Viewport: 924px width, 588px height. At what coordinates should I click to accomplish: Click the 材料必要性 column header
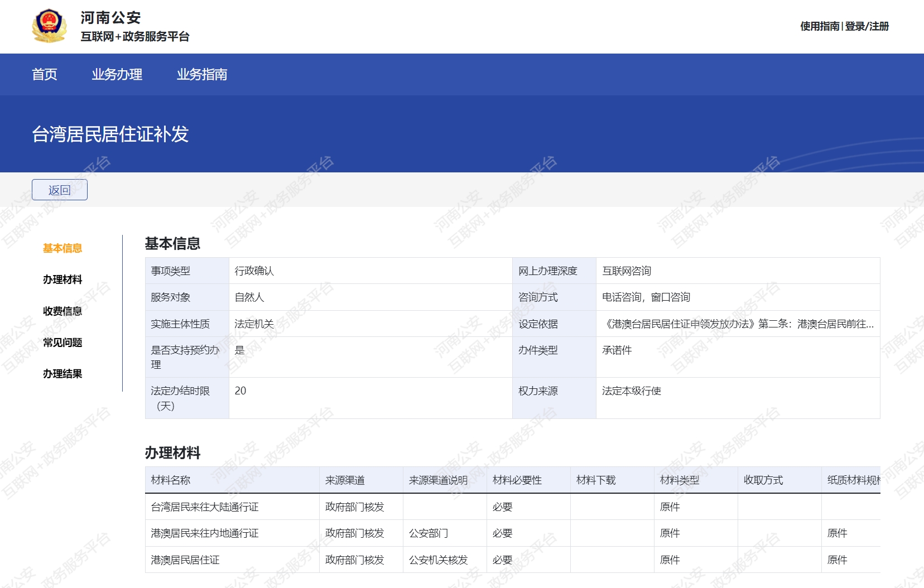pyautogui.click(x=517, y=480)
